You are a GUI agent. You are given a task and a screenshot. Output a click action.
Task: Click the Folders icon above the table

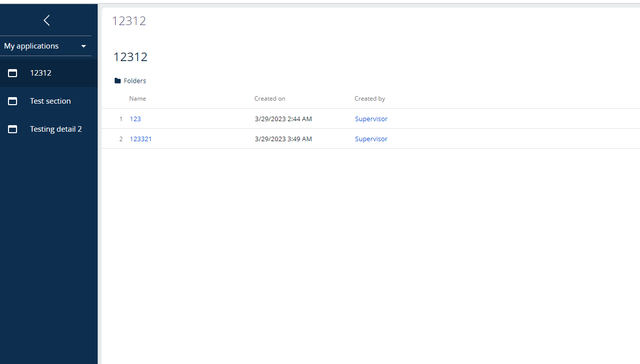[x=118, y=81]
